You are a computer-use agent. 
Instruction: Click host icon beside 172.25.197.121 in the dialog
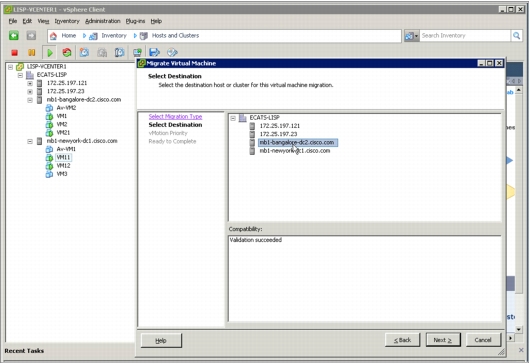click(252, 126)
